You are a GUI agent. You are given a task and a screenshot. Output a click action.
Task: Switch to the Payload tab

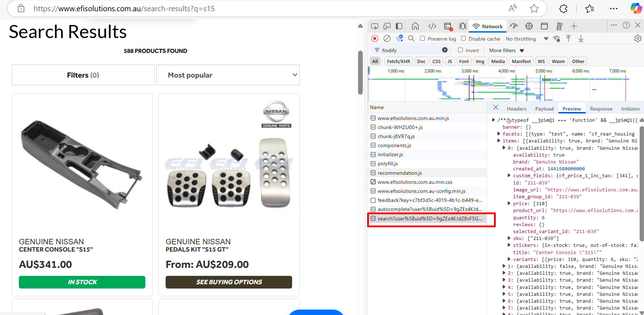(544, 109)
